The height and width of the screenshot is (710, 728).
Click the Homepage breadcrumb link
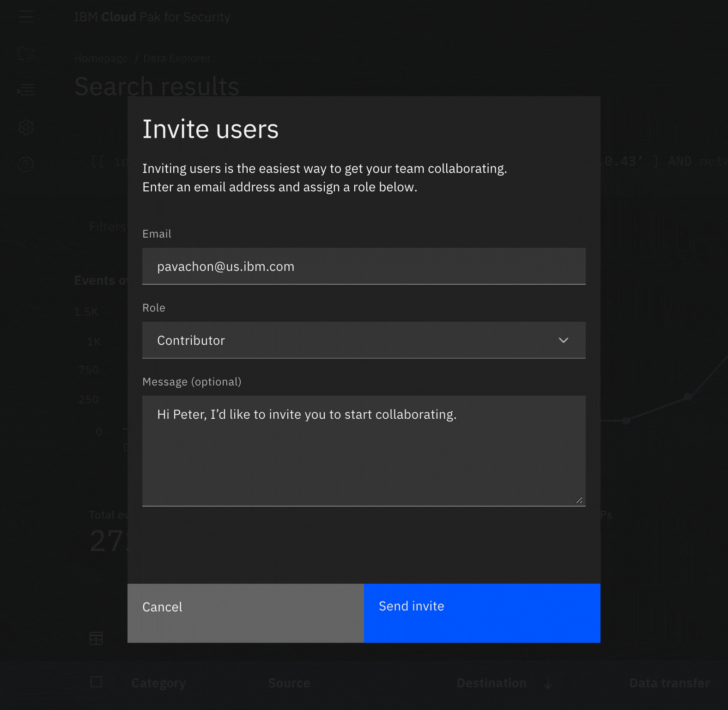tap(101, 58)
